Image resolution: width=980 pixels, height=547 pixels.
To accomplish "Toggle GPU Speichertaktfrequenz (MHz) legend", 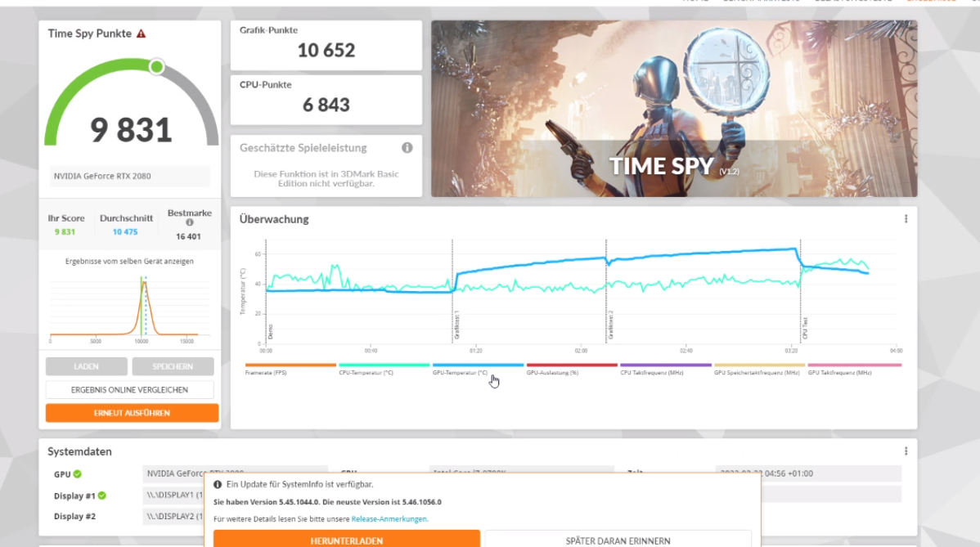I will coord(759,369).
